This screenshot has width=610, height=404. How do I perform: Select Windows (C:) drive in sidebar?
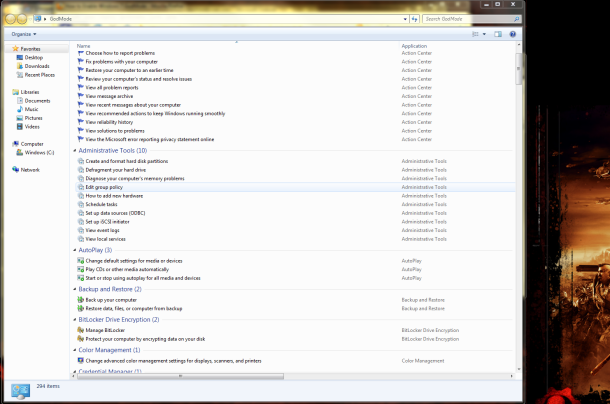point(39,153)
